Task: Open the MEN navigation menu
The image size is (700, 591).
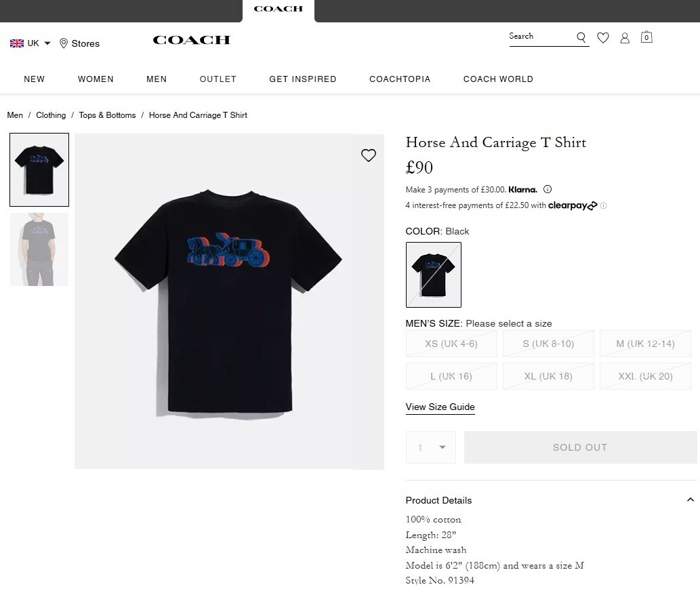Action: (x=157, y=79)
